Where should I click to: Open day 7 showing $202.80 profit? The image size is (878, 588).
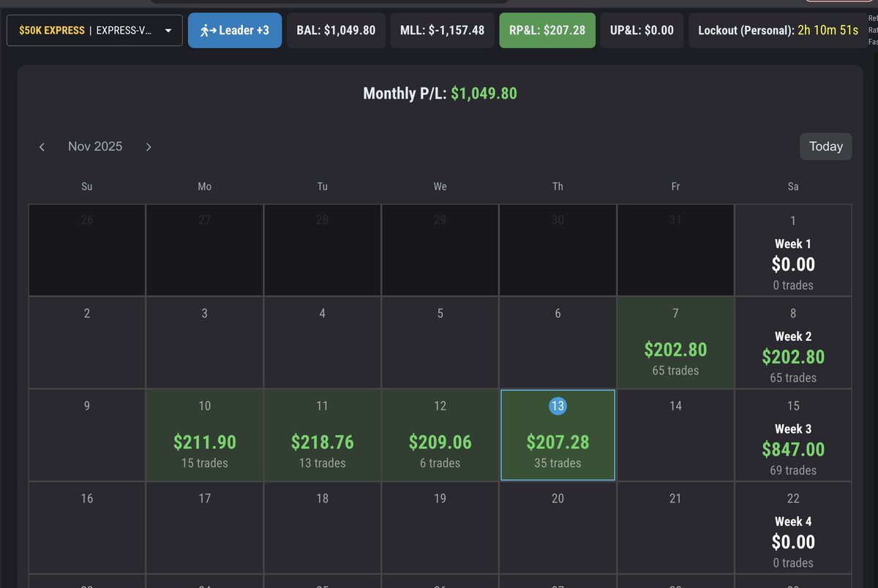click(x=675, y=342)
